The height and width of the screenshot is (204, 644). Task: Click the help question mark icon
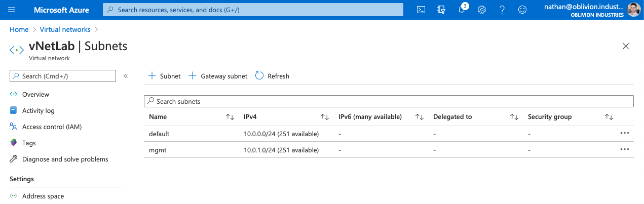[502, 10]
